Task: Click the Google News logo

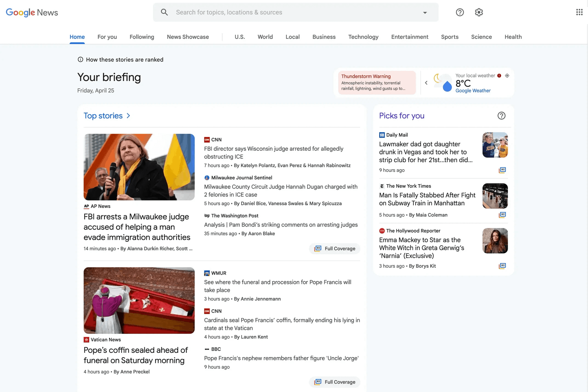Action: click(x=32, y=12)
